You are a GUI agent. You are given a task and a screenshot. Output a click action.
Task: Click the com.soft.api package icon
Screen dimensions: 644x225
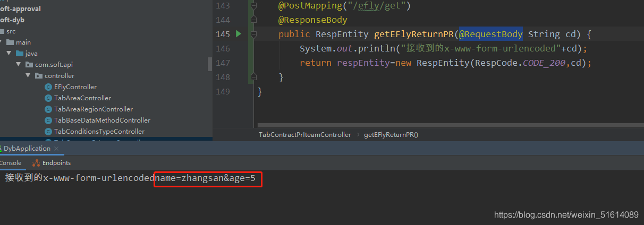[x=29, y=65]
